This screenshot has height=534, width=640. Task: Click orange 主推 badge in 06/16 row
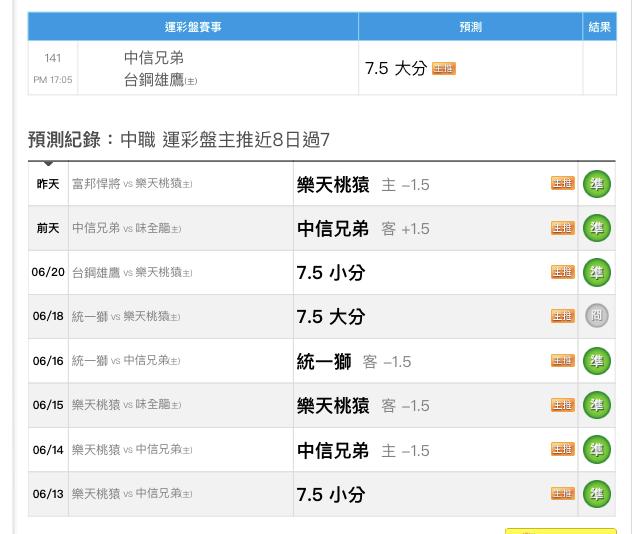coord(563,360)
